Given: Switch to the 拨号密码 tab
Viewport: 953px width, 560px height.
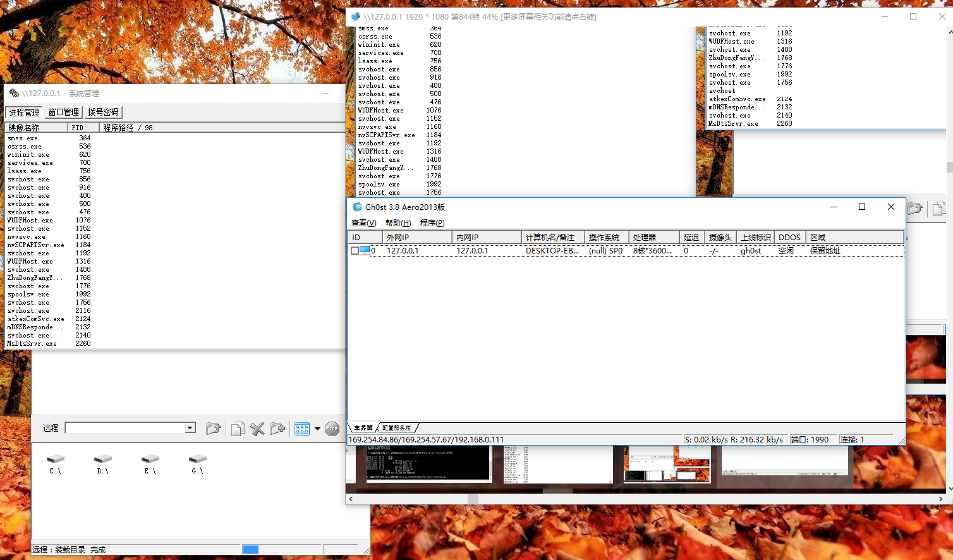Looking at the screenshot, I should click(103, 113).
